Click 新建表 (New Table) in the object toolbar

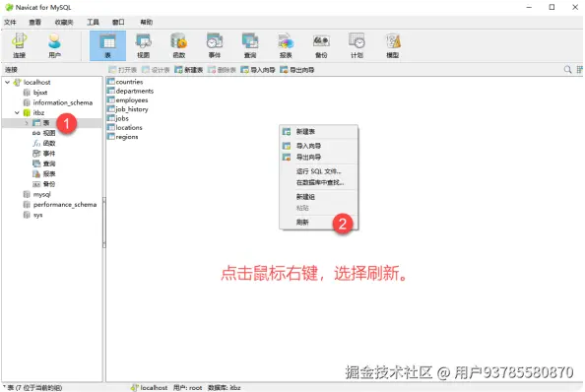[189, 70]
